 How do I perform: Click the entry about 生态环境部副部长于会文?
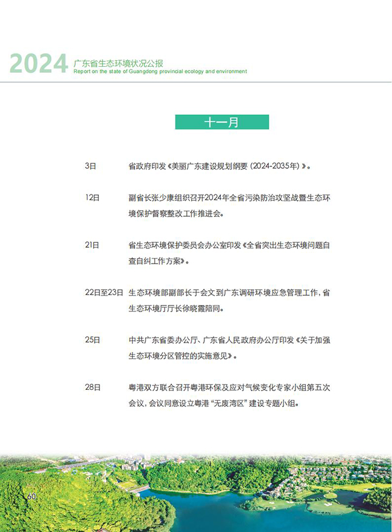point(229,300)
